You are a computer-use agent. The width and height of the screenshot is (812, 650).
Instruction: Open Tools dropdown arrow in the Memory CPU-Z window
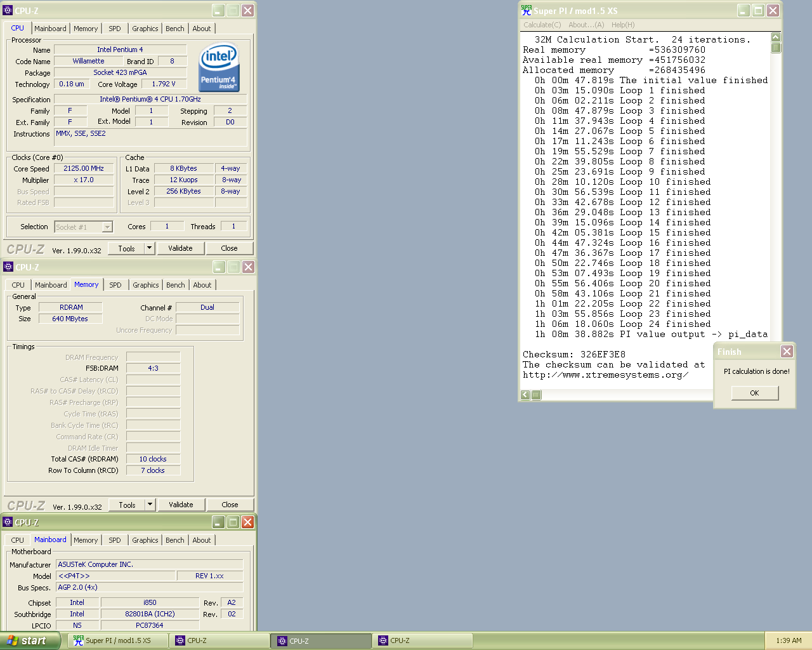tap(150, 505)
